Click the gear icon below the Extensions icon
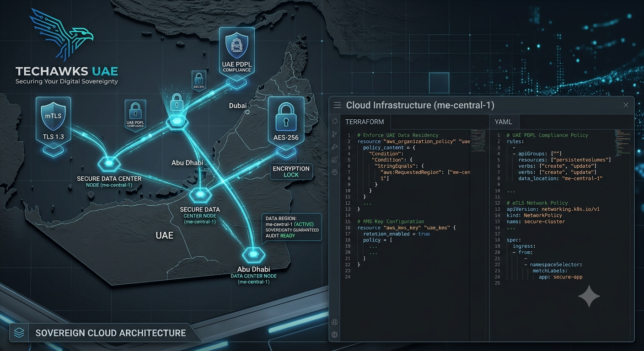 335,172
